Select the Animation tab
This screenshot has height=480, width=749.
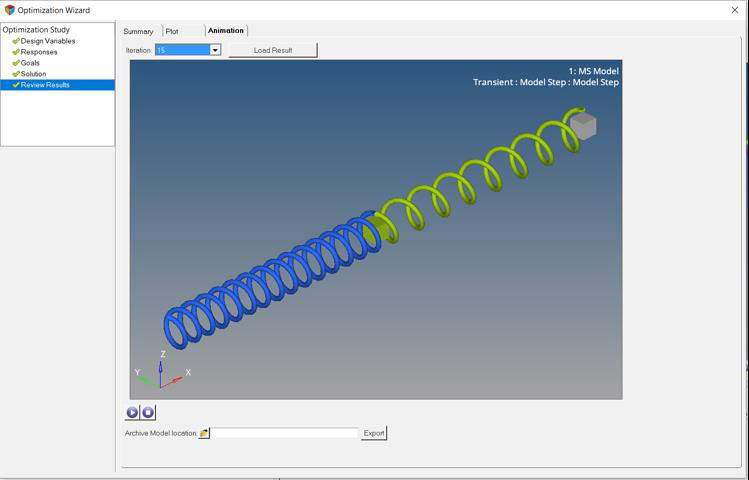(x=225, y=31)
